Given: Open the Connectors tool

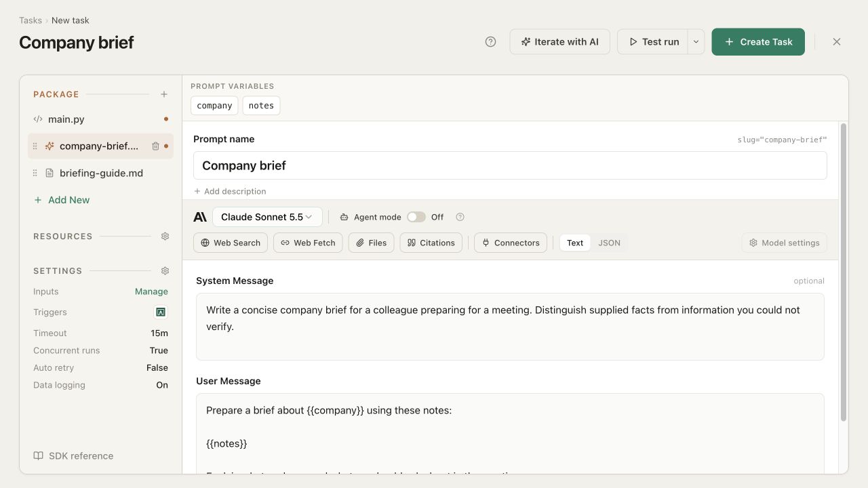Looking at the screenshot, I should (511, 243).
